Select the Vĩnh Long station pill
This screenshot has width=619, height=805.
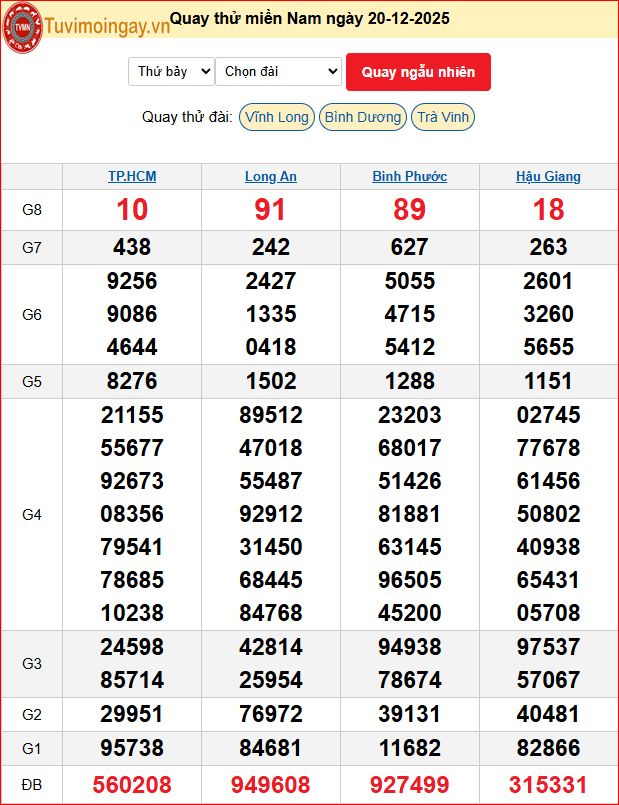click(277, 117)
